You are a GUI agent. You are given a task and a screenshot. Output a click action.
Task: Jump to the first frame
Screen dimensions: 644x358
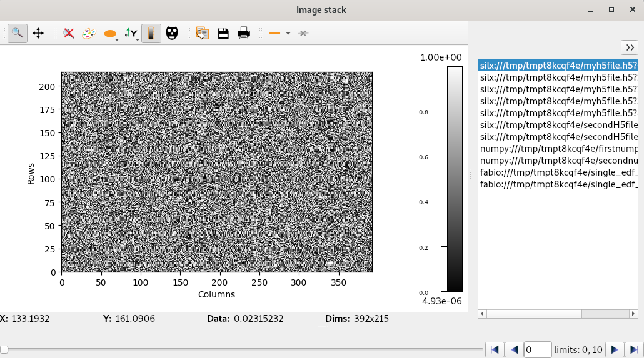[495, 350]
